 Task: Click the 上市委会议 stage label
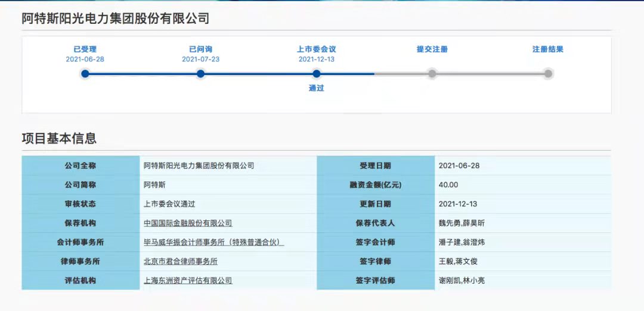[x=317, y=49]
